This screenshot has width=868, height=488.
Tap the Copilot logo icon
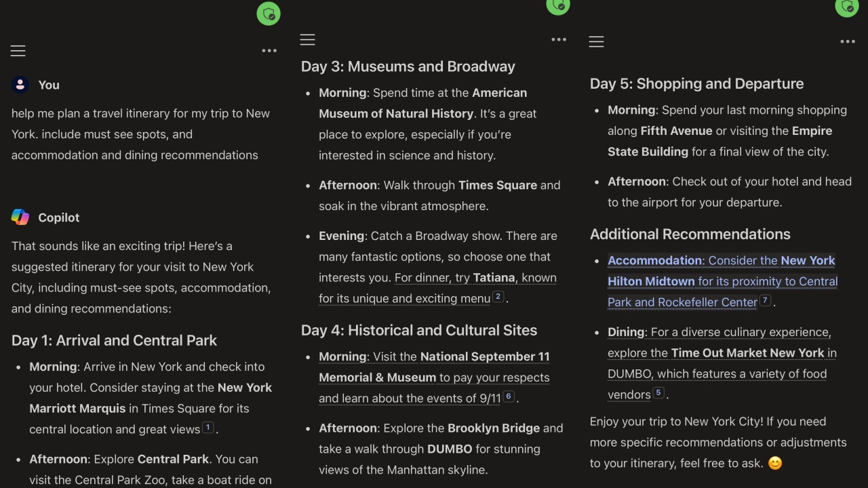pyautogui.click(x=20, y=218)
